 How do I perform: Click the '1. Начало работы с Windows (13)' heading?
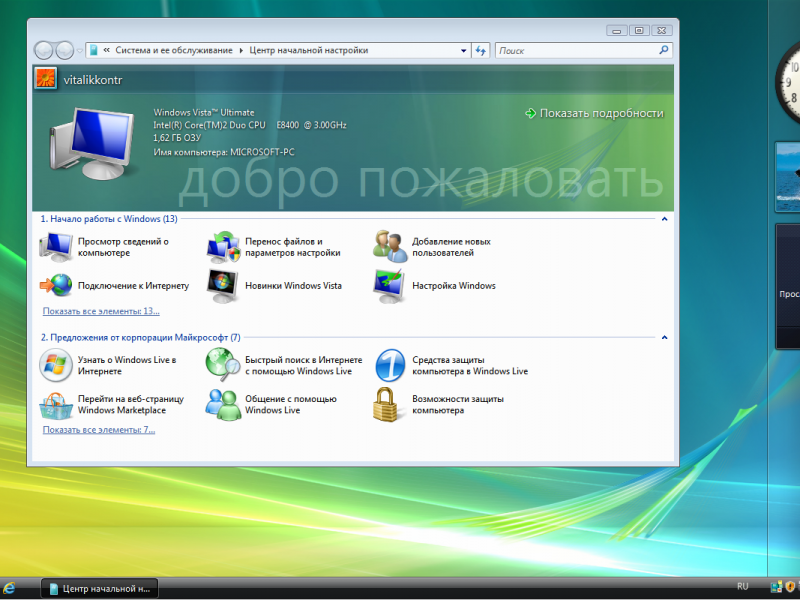109,219
